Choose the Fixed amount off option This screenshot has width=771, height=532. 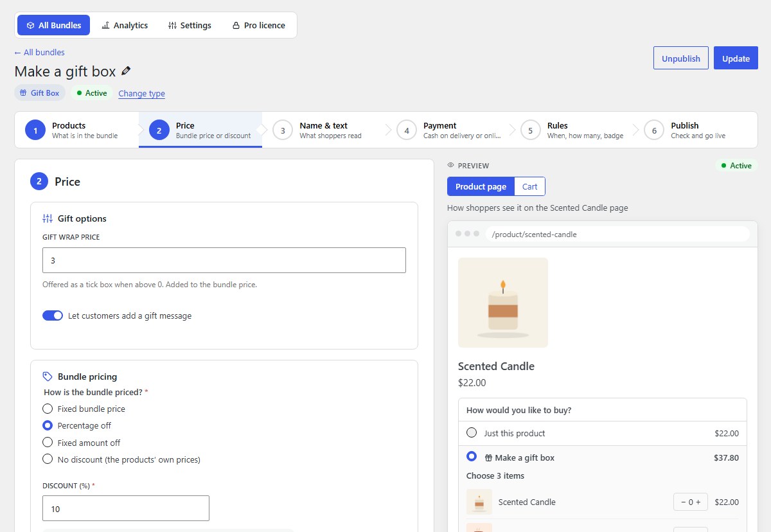(48, 443)
